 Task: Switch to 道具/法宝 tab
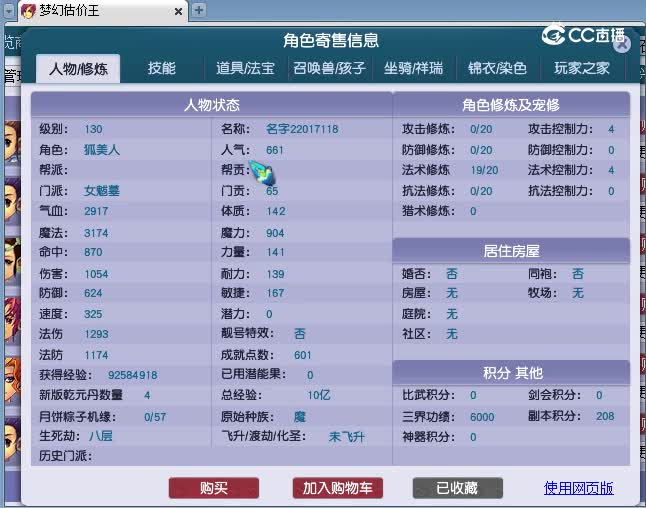(x=246, y=68)
